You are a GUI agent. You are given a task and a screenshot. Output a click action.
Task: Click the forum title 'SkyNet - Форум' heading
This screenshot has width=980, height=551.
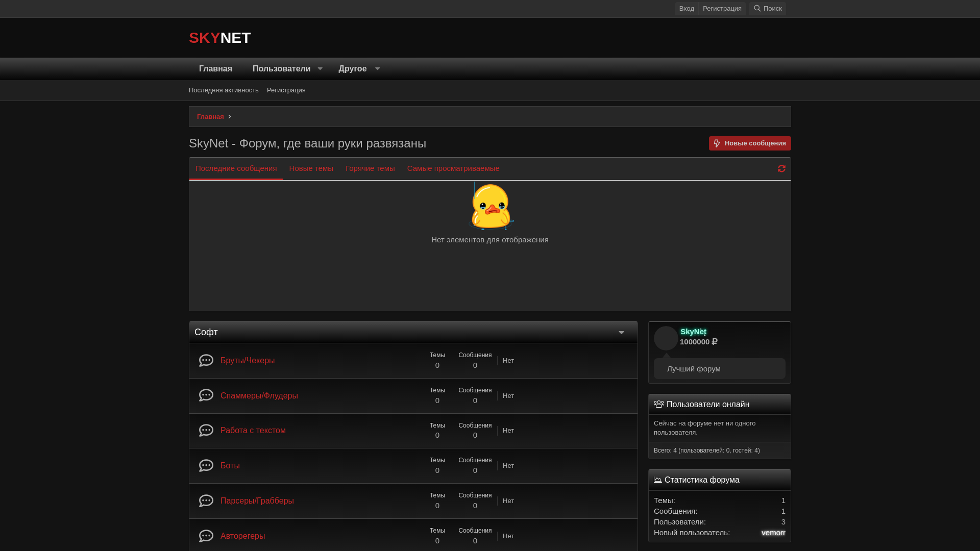pyautogui.click(x=307, y=143)
